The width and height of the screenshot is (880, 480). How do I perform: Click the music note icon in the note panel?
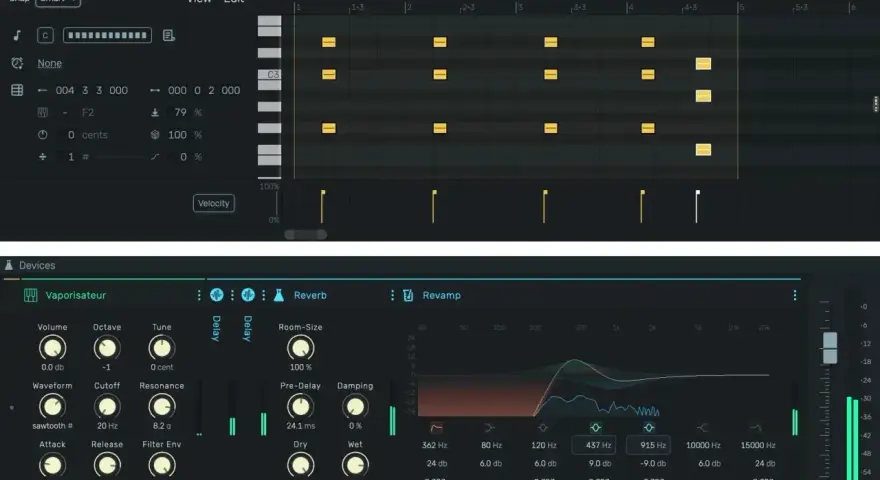coord(17,35)
